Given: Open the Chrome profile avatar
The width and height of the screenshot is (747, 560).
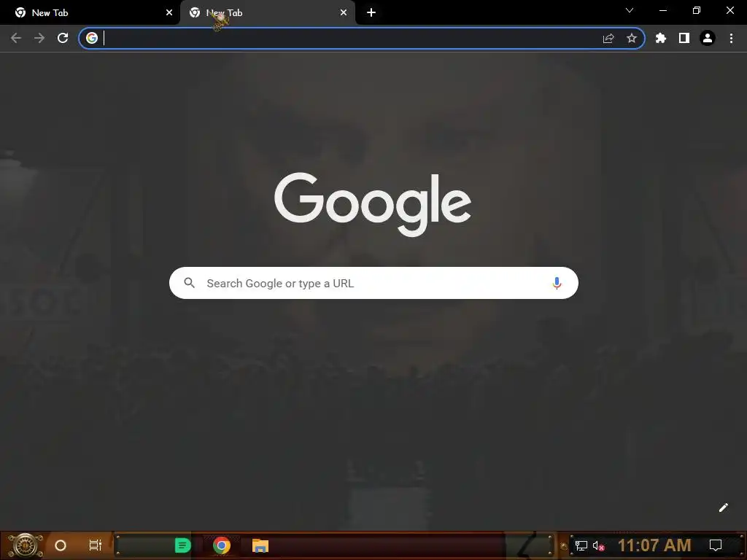Looking at the screenshot, I should (x=708, y=38).
